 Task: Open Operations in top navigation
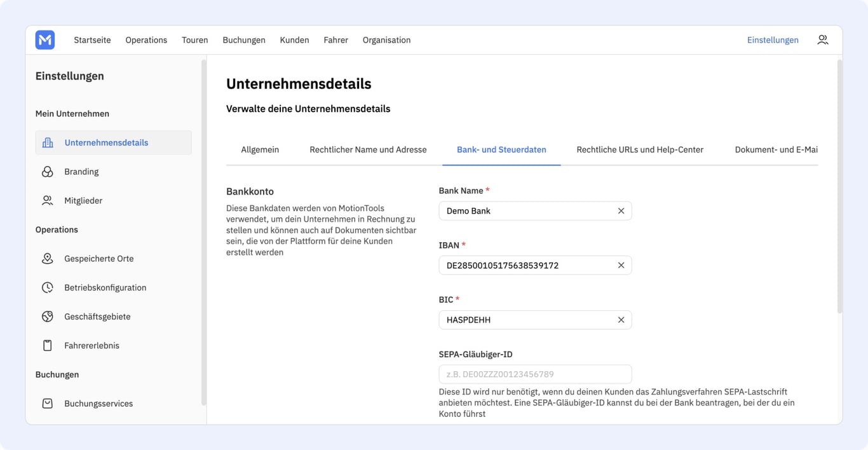coord(146,40)
